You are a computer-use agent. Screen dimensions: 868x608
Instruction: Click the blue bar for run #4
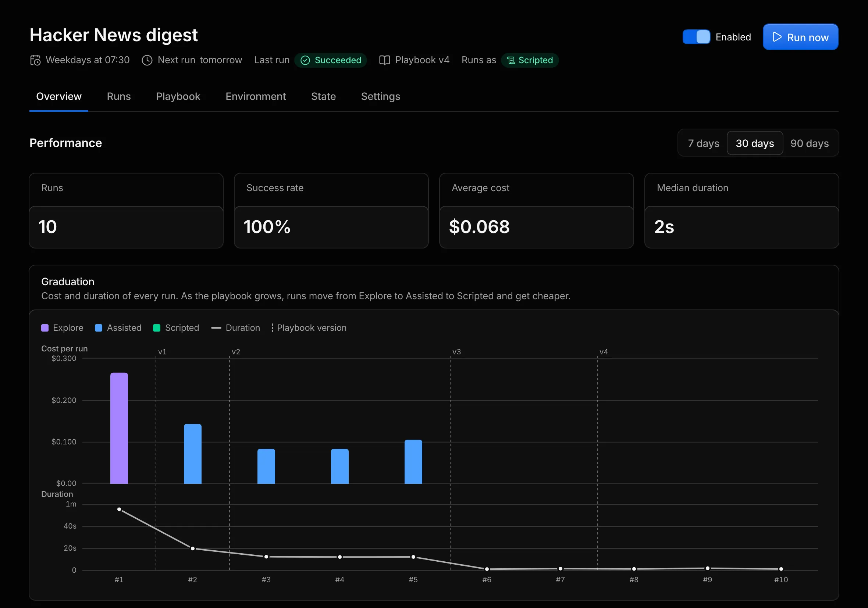click(x=340, y=466)
